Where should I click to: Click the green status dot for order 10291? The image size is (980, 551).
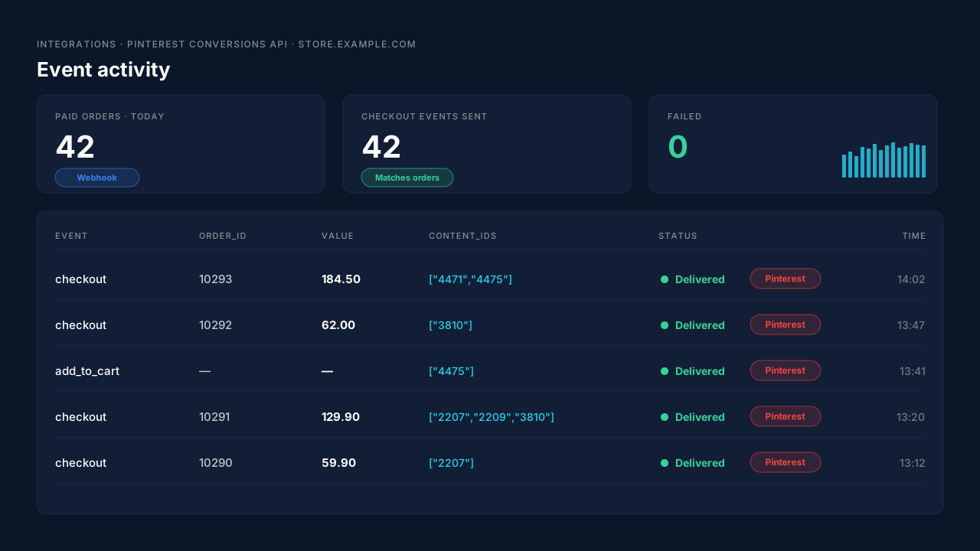665,417
